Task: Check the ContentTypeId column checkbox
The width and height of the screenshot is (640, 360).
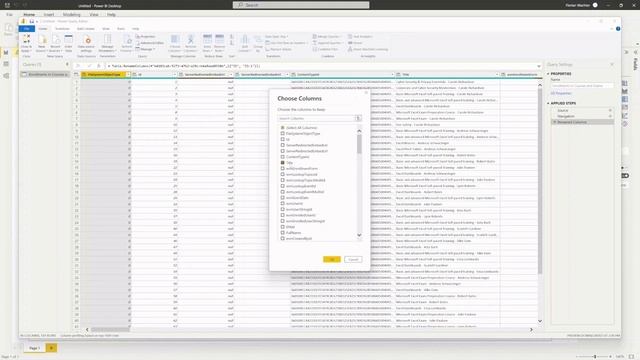Action: coord(282,157)
